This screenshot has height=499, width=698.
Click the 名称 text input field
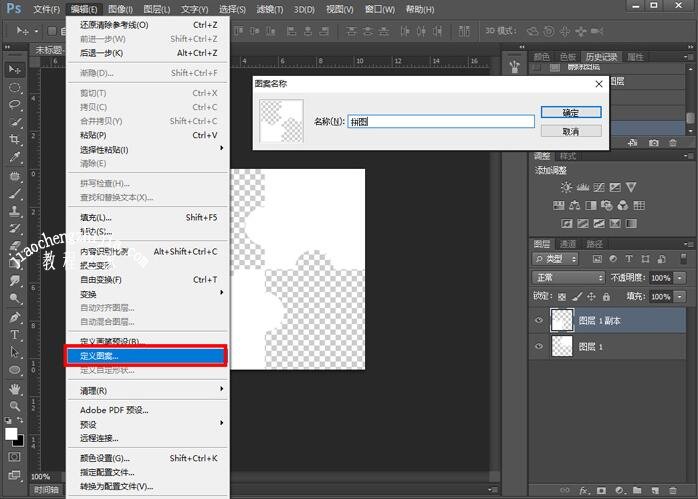440,121
